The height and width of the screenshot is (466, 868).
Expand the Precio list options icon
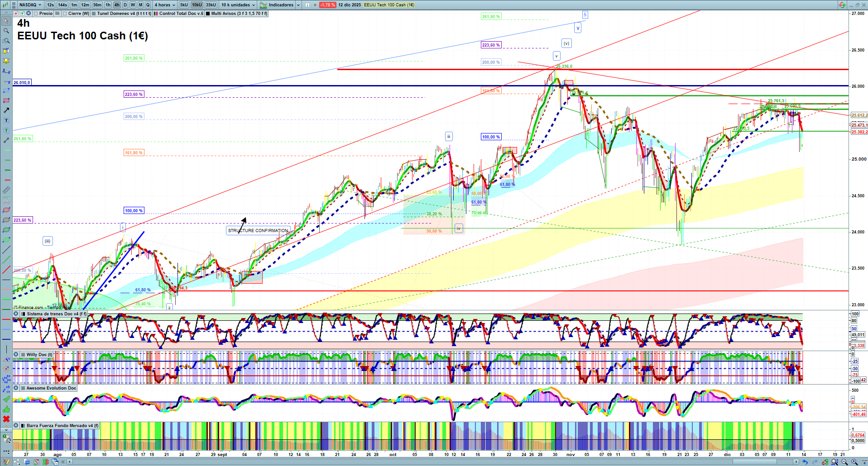point(58,14)
